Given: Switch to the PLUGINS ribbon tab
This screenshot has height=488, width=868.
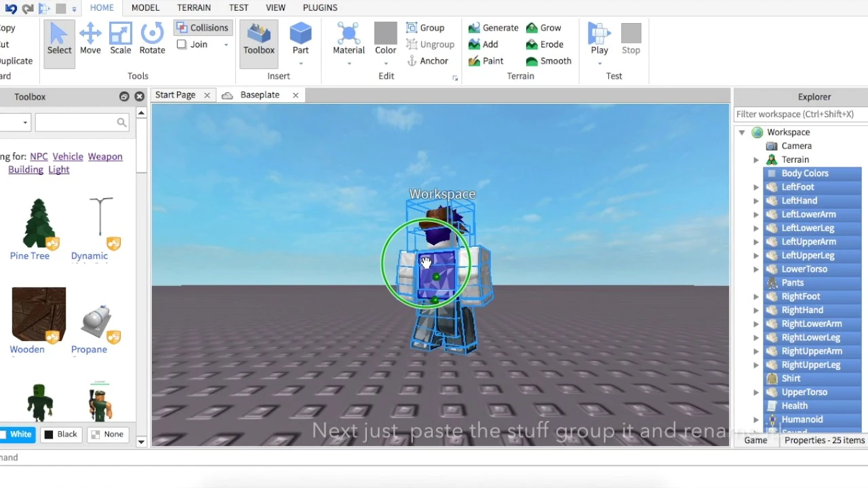Looking at the screenshot, I should [x=320, y=7].
